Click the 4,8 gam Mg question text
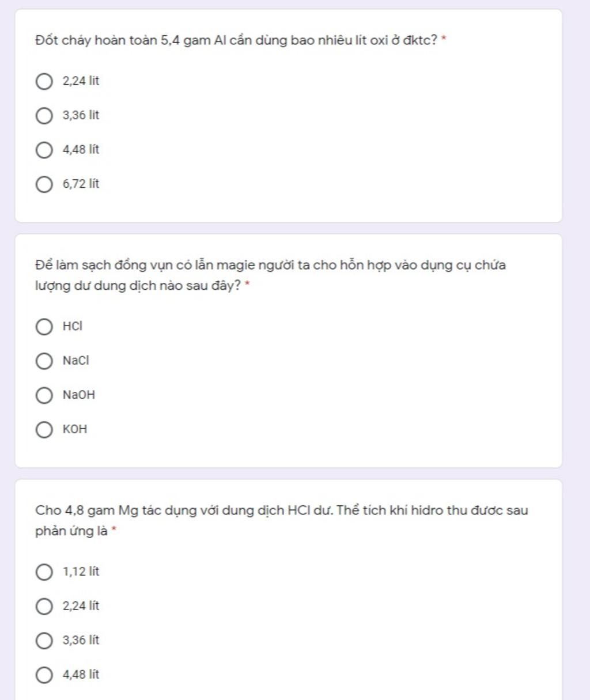This screenshot has width=590, height=700. 281,520
